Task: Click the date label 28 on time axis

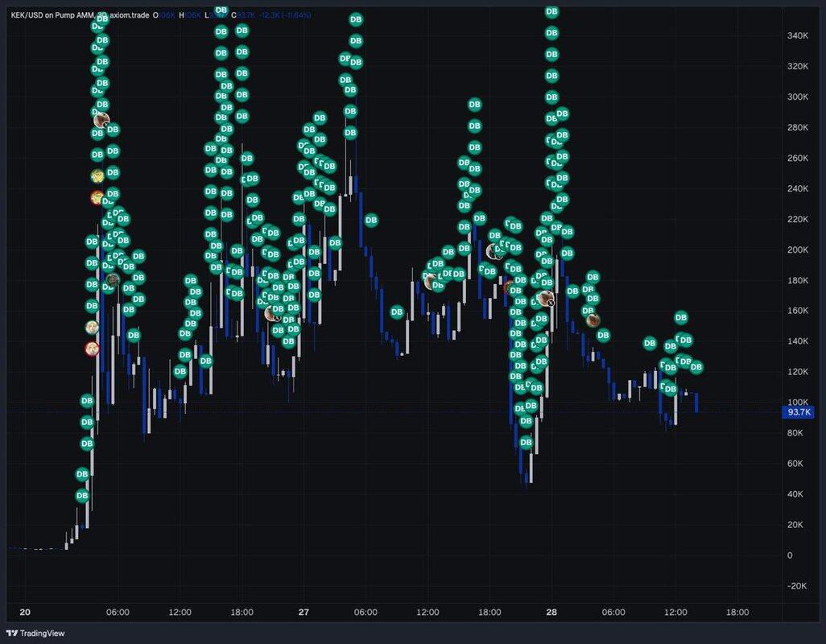Action: 551,612
